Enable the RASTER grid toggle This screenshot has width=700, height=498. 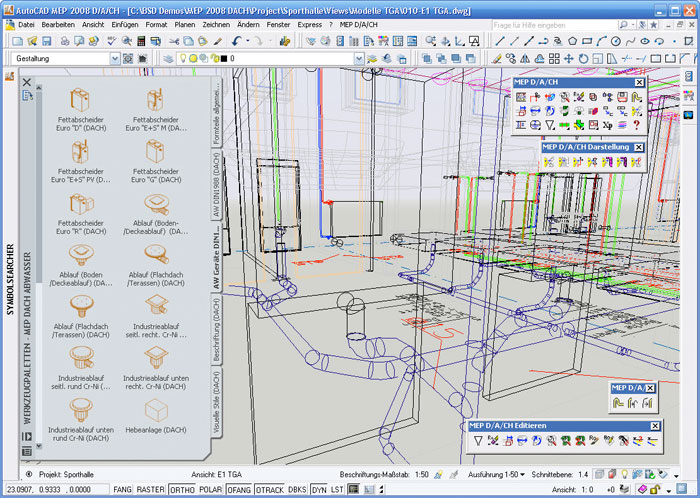click(151, 490)
